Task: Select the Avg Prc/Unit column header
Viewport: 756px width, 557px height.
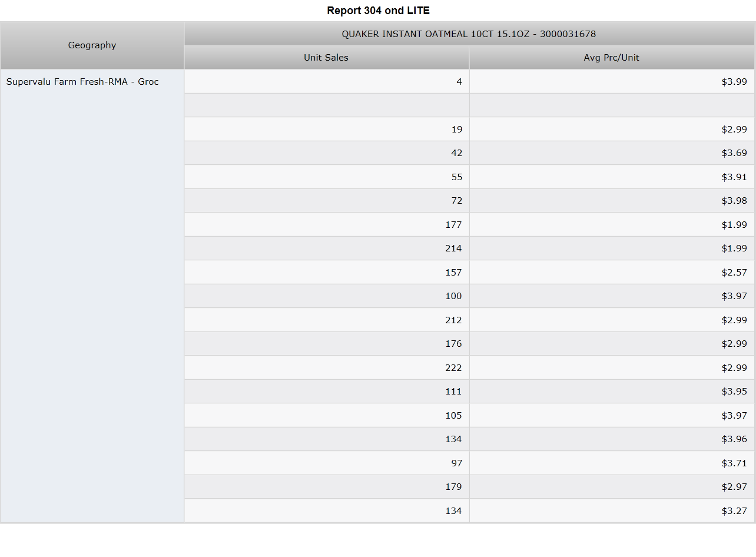Action: click(x=612, y=58)
